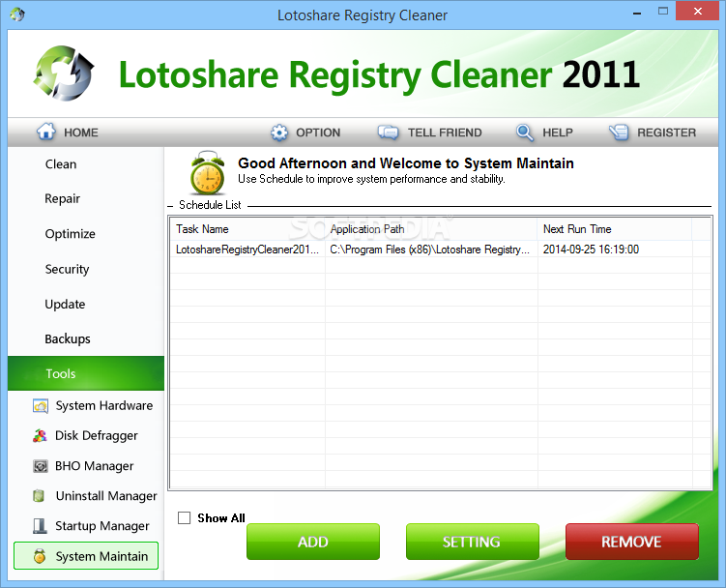Open the Clean section
The image size is (726, 588).
click(x=61, y=164)
